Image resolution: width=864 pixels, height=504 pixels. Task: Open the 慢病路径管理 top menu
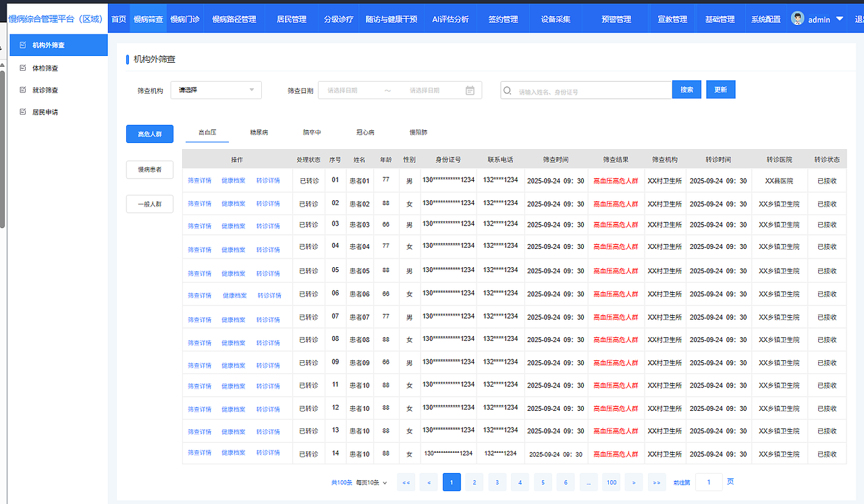pos(234,19)
